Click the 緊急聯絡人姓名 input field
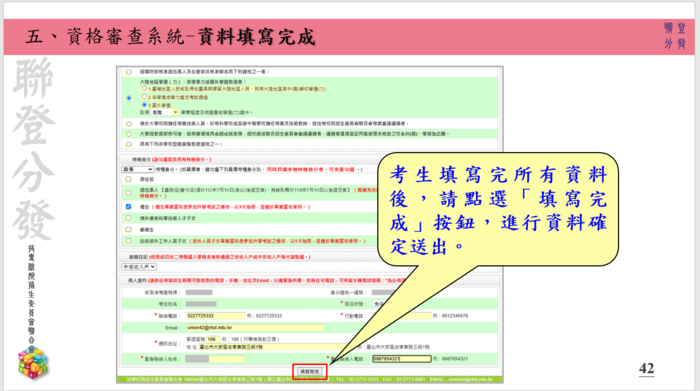Viewport: 700px width, 391px height. tap(215, 359)
